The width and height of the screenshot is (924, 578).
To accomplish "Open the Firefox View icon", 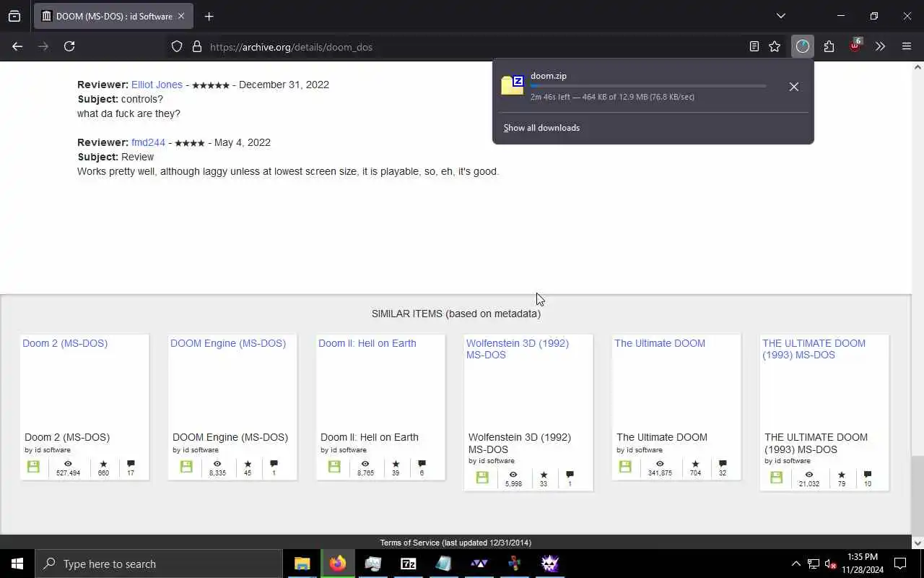I will (14, 16).
